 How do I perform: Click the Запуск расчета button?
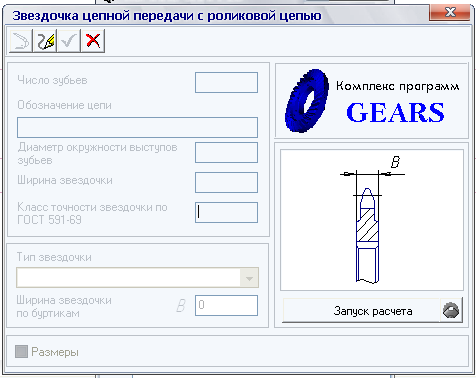373,311
